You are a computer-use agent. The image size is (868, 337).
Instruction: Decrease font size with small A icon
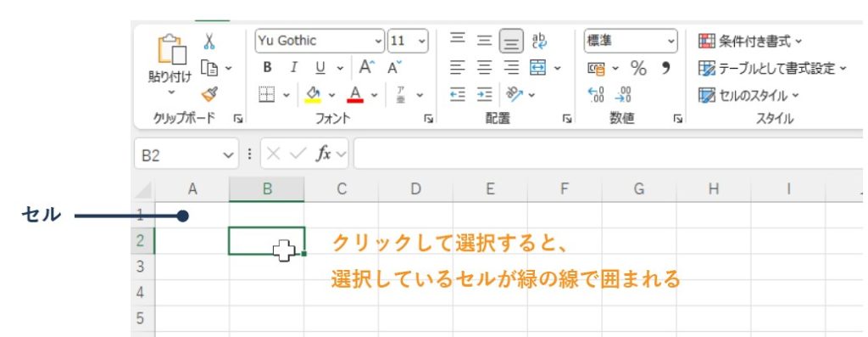click(x=394, y=68)
